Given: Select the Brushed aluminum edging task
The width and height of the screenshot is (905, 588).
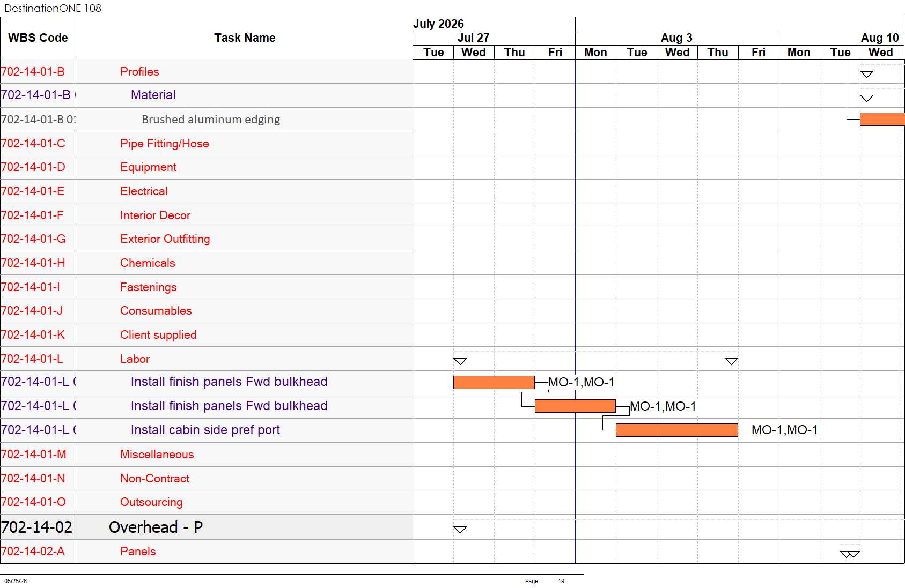Looking at the screenshot, I should click(211, 120).
